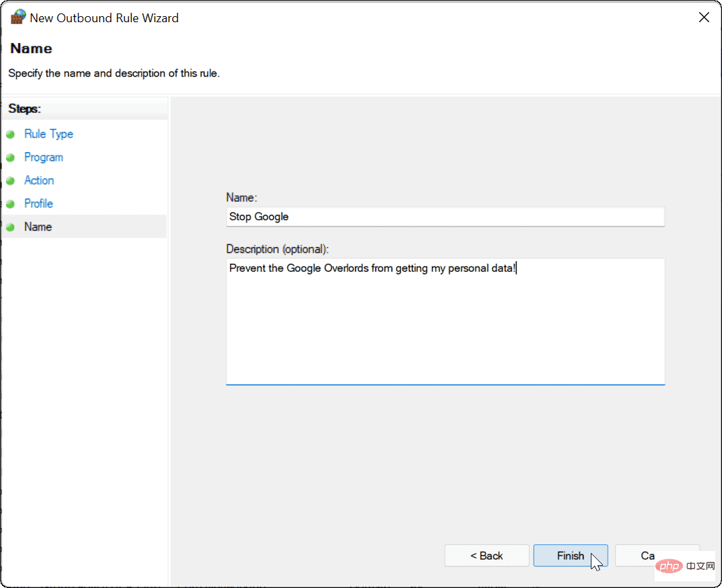The height and width of the screenshot is (588, 722).
Task: Click the bold 'Name' page heading
Action: pyautogui.click(x=32, y=48)
